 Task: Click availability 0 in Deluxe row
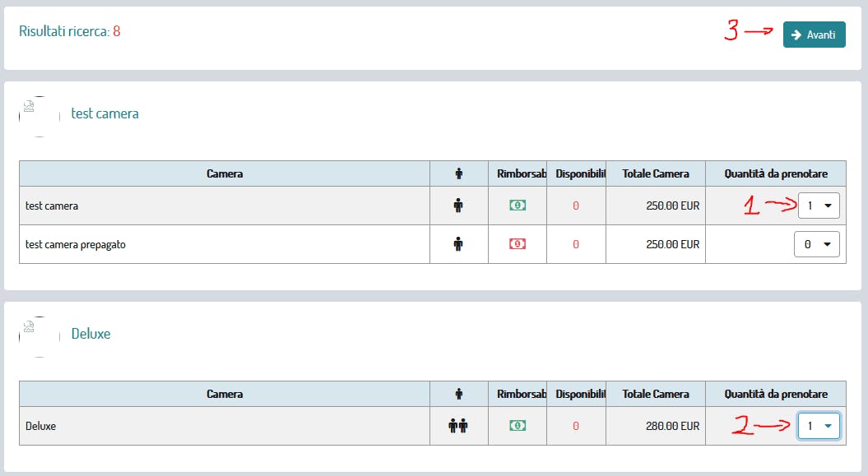(x=576, y=426)
